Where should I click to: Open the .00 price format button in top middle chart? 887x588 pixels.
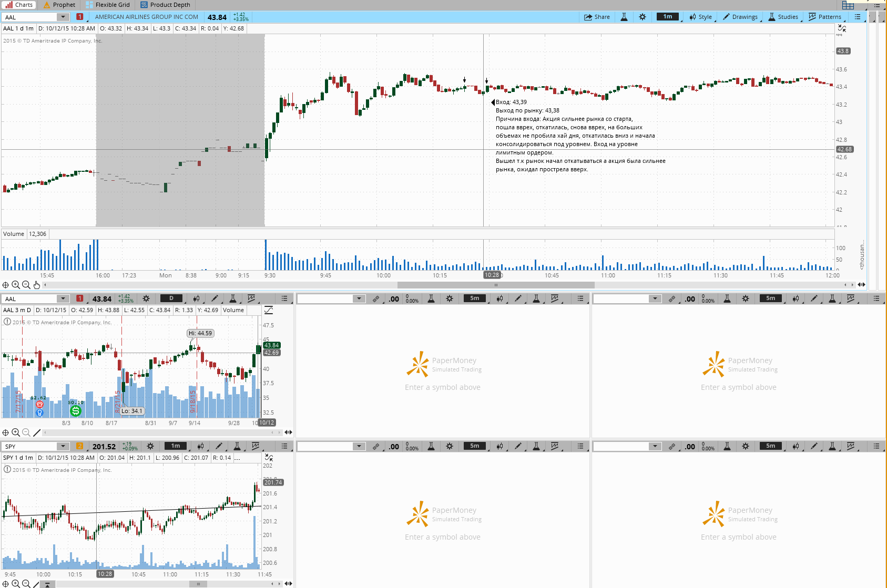394,299
